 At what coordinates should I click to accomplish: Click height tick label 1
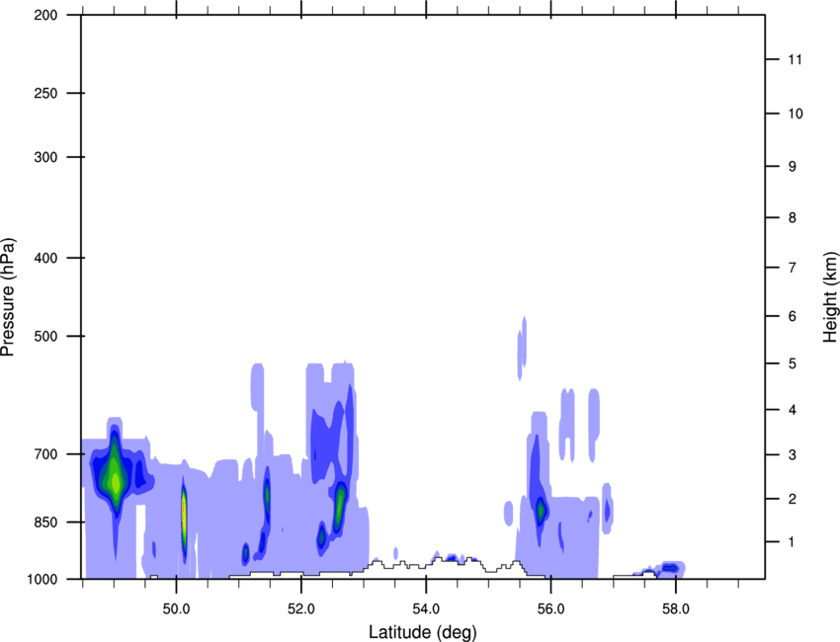pyautogui.click(x=793, y=542)
